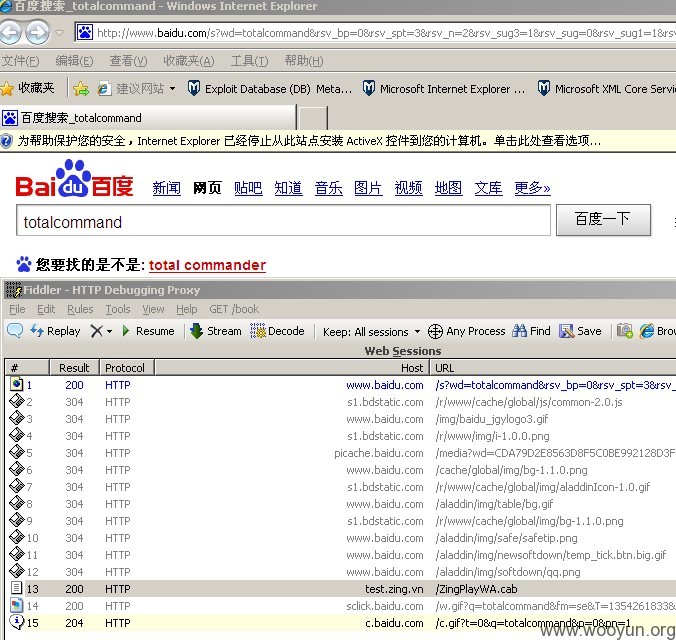
Task: Click the IE Forward arrow button
Action: coord(37,33)
